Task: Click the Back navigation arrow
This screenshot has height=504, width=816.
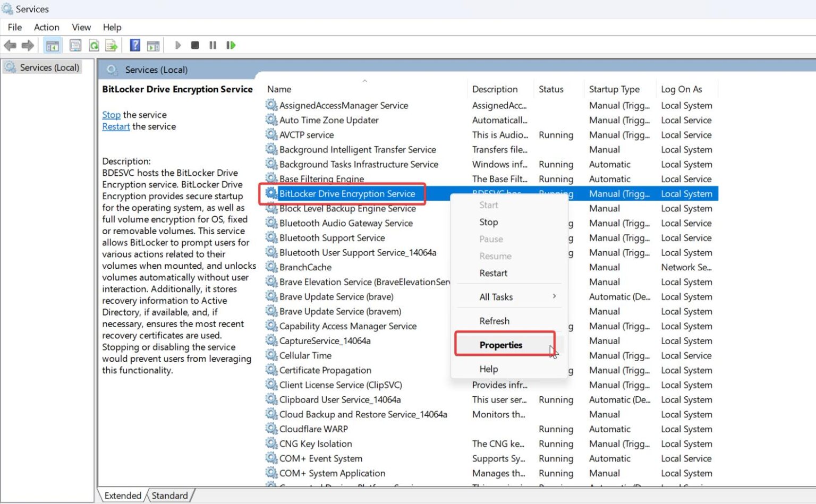Action: tap(10, 45)
